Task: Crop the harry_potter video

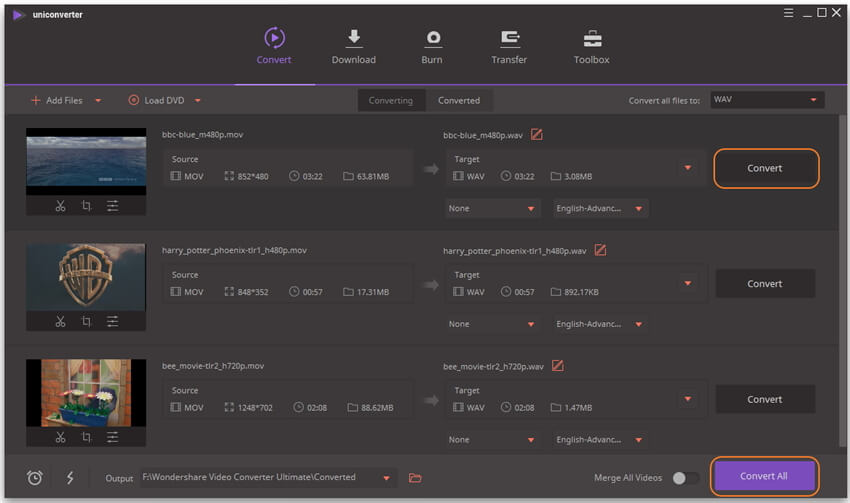Action: (86, 321)
